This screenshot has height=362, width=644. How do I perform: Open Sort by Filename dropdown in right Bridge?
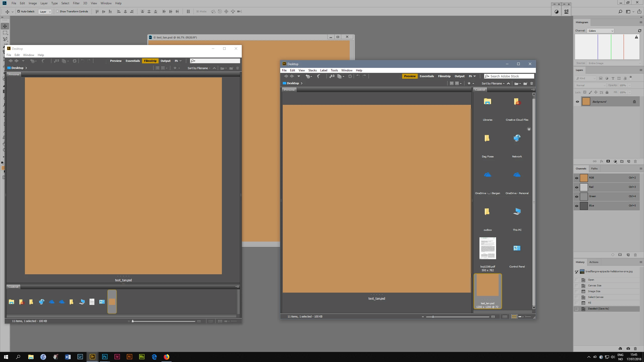tap(493, 83)
